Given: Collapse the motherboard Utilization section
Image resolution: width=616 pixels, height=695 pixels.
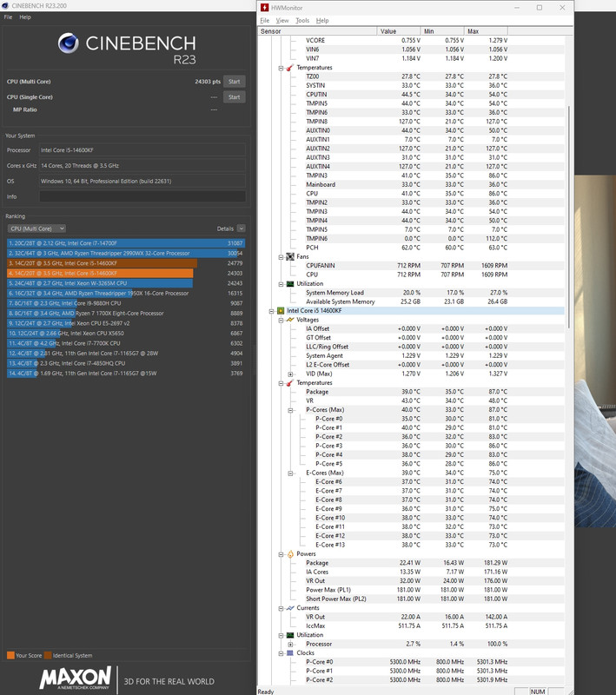Looking at the screenshot, I should [x=281, y=284].
